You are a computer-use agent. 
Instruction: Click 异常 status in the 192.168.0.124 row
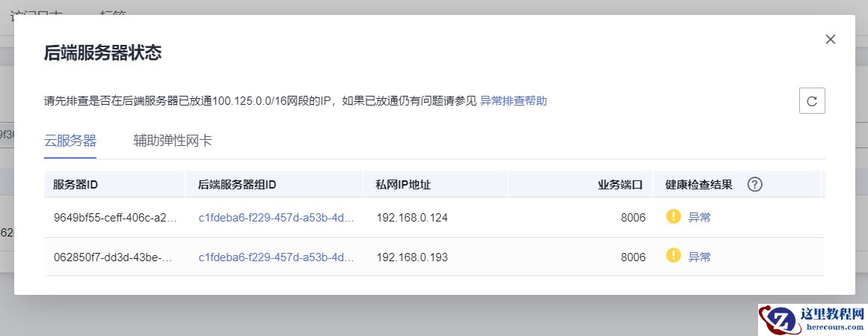[699, 218]
